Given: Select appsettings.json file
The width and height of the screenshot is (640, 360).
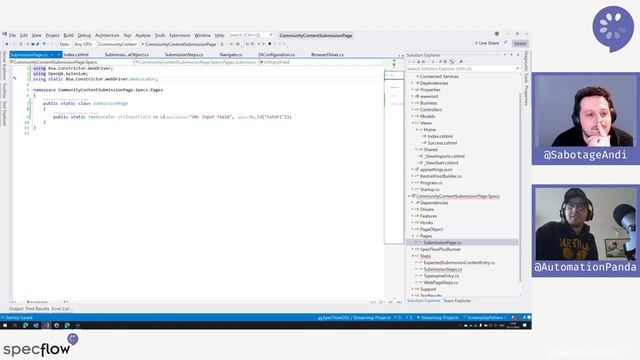Looking at the screenshot, I should 436,169.
